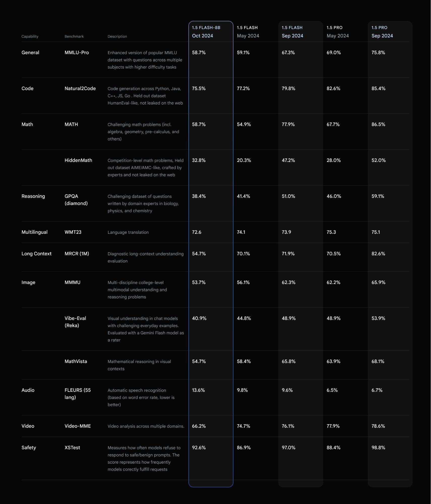Click the 1.5 Flash May 2024 column header
This screenshot has width=431, height=504.
point(248,32)
